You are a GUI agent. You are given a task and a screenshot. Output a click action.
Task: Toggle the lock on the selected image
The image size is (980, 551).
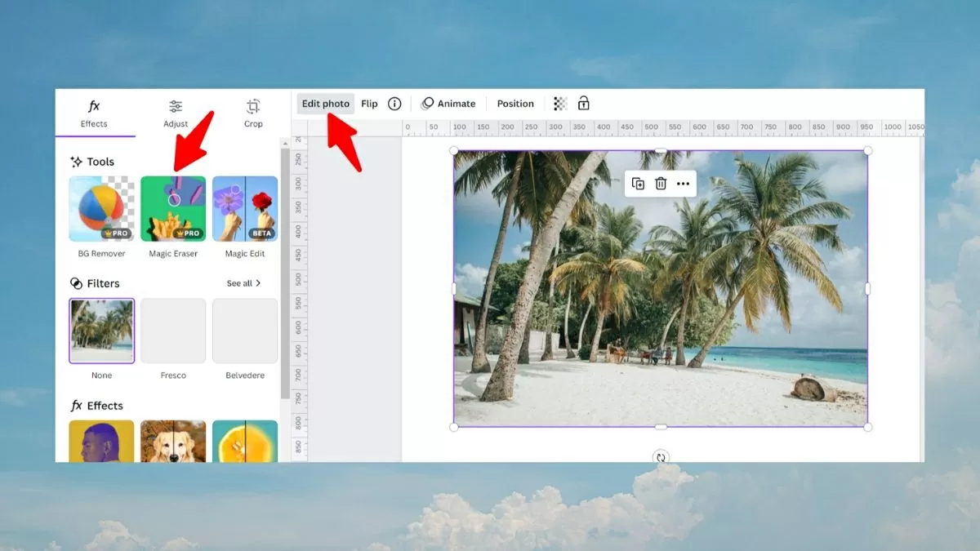tap(583, 103)
